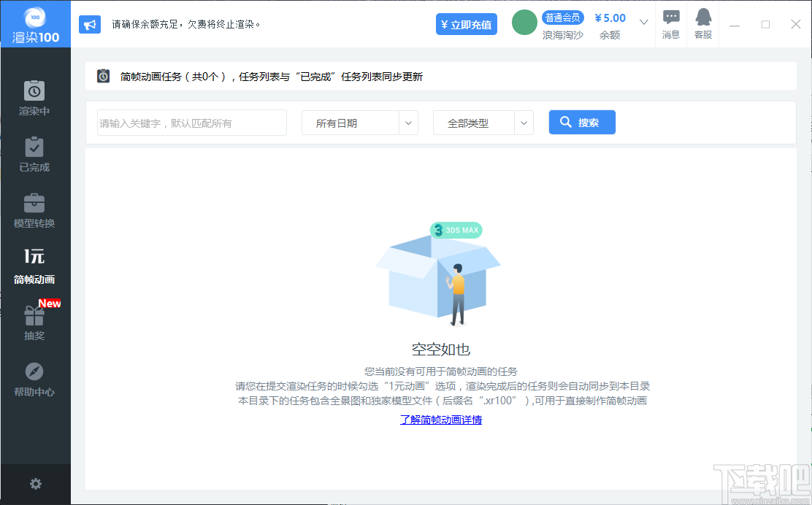Click the 普通会员 membership badge
Screen dimensions: 812x505
[562, 17]
